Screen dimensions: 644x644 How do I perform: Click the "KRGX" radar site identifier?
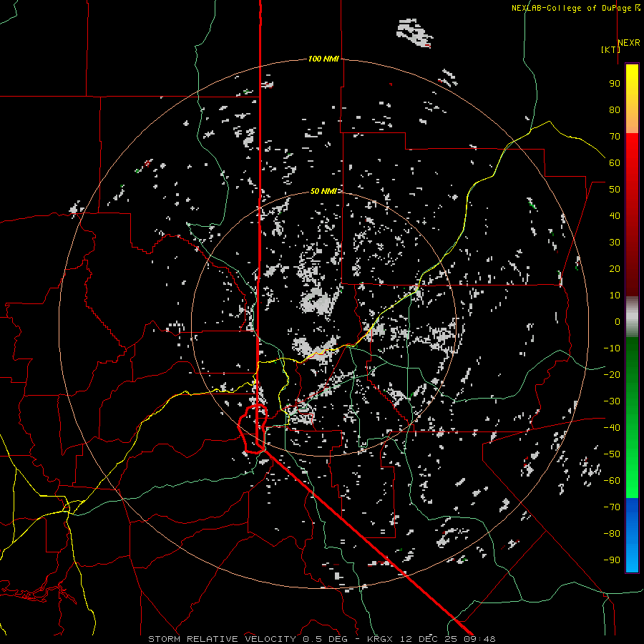pyautogui.click(x=380, y=639)
